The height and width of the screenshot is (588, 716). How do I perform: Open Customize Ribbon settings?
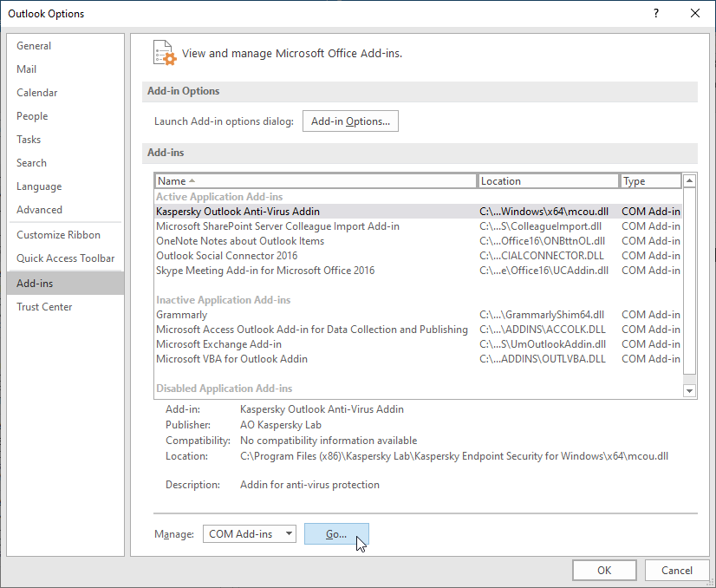(65, 235)
